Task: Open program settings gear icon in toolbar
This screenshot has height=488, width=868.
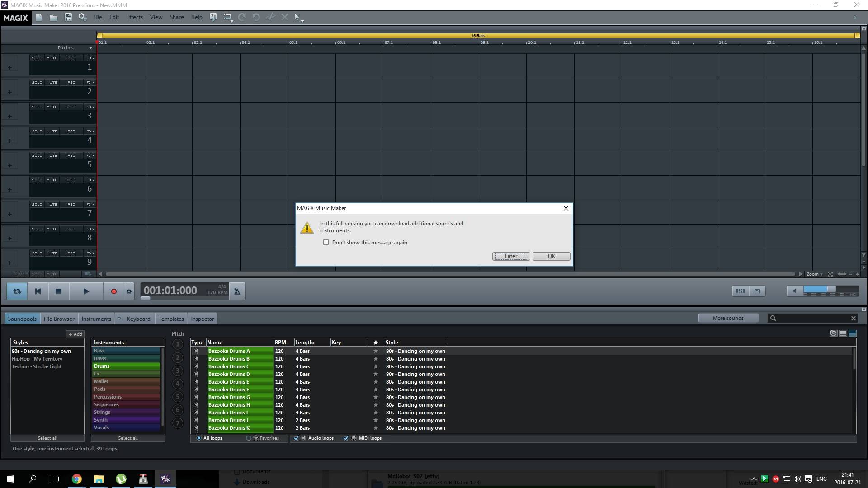Action: [82, 17]
